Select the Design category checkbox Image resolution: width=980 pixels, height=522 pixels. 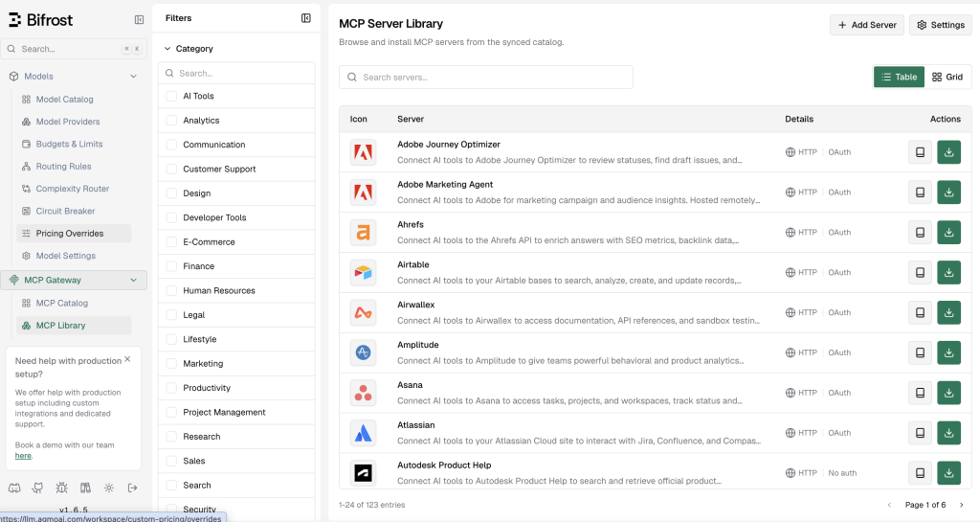(171, 193)
